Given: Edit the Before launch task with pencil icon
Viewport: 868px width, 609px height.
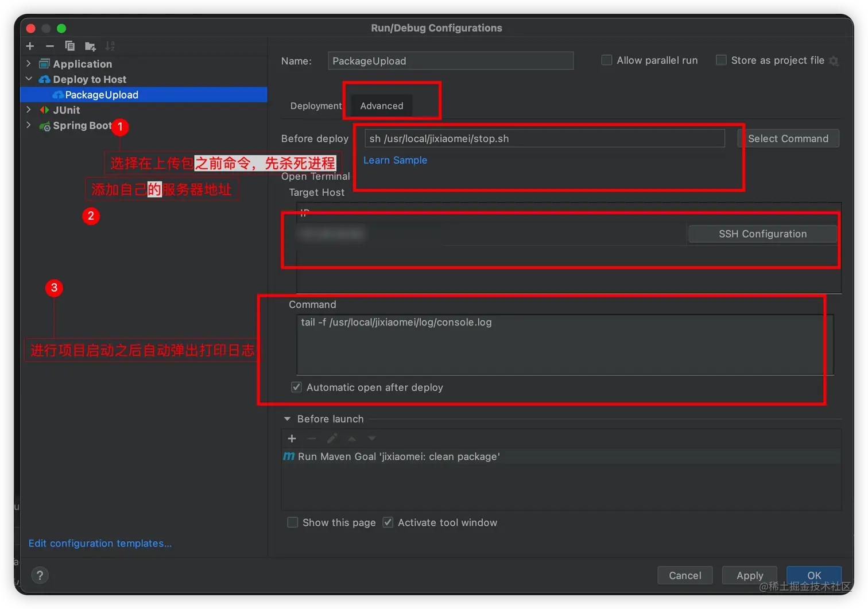Looking at the screenshot, I should (332, 439).
